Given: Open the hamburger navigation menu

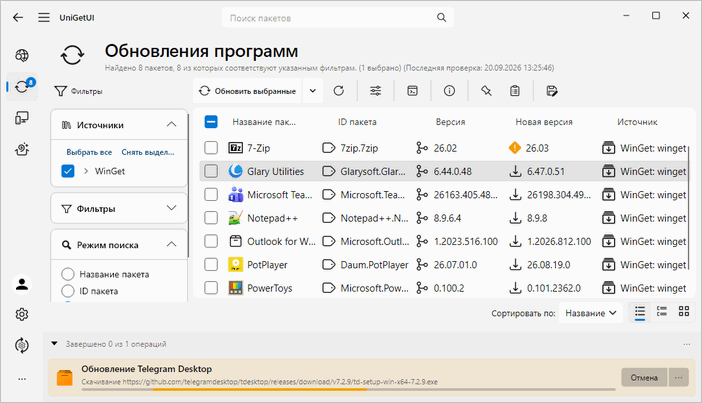Looking at the screenshot, I should [43, 17].
